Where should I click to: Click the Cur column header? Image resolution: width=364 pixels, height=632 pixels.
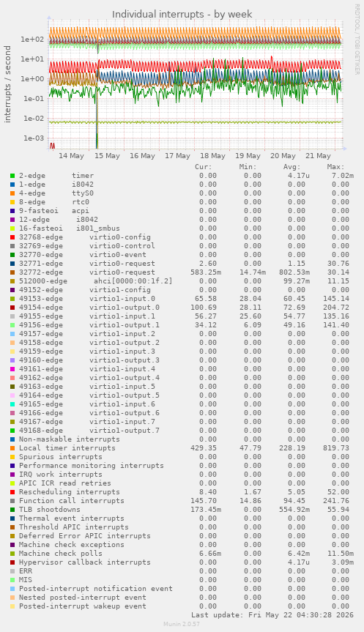pyautogui.click(x=203, y=167)
